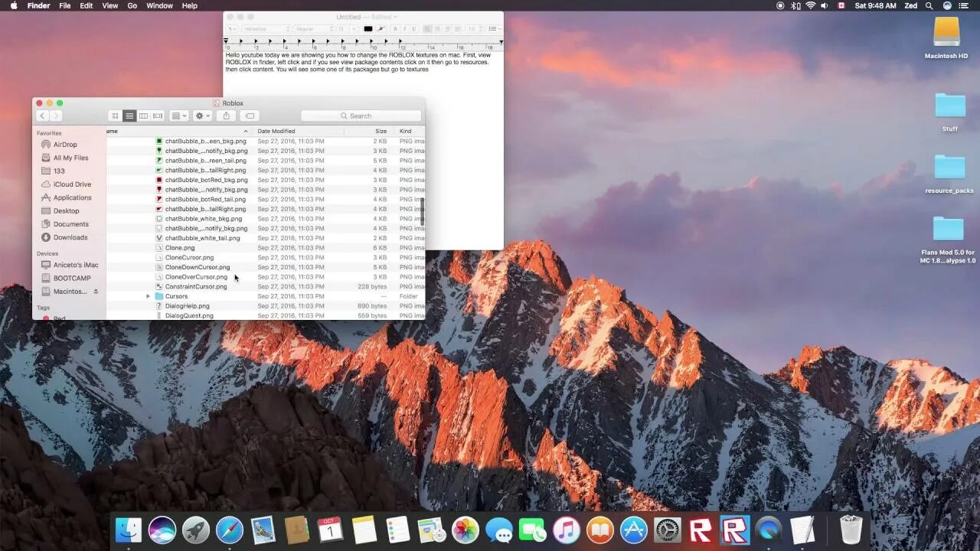
Task: Open Maps icon in Dock
Action: 432,530
